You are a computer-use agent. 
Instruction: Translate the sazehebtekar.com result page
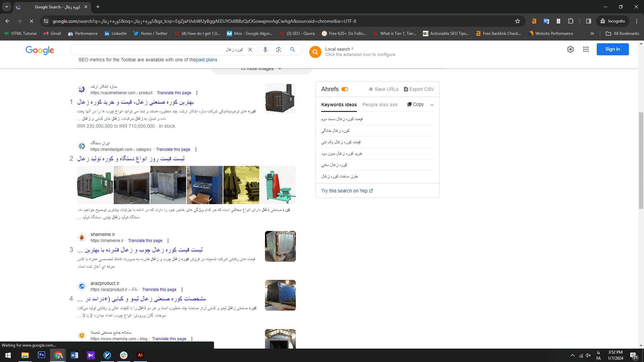174,93
